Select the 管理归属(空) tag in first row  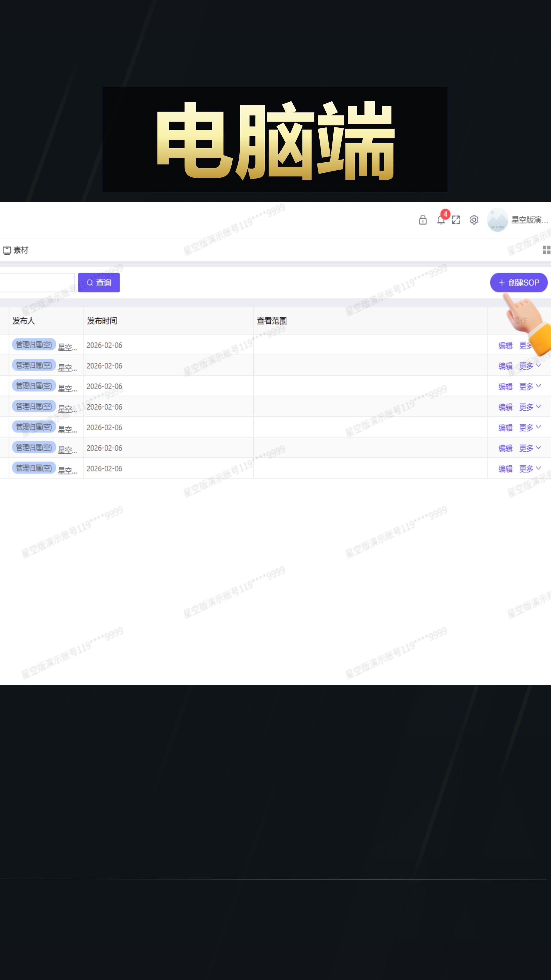click(34, 344)
